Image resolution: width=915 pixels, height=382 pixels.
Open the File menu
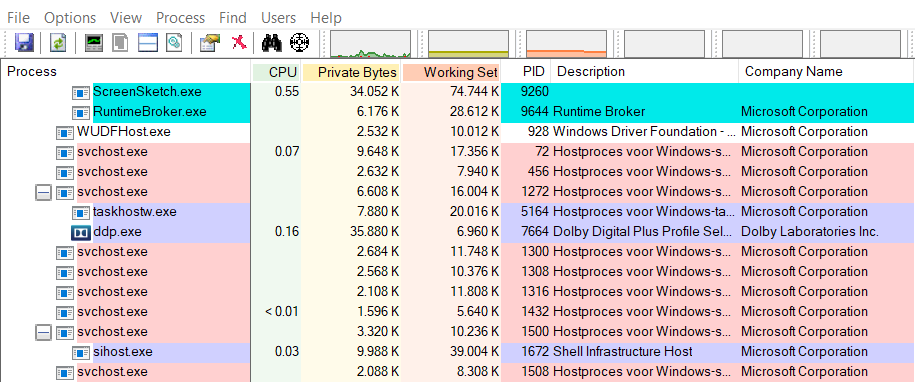click(x=18, y=18)
